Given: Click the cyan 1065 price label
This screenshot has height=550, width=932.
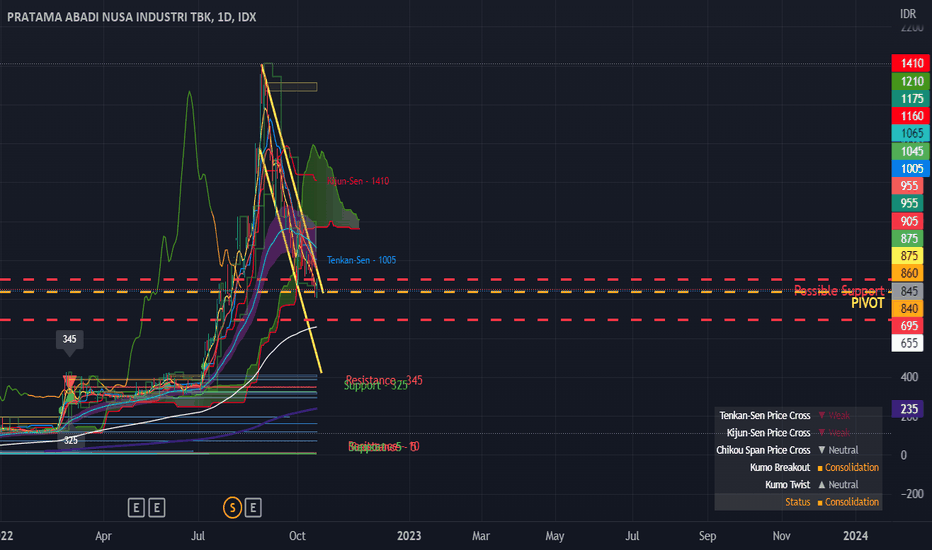Looking at the screenshot, I should 911,133.
